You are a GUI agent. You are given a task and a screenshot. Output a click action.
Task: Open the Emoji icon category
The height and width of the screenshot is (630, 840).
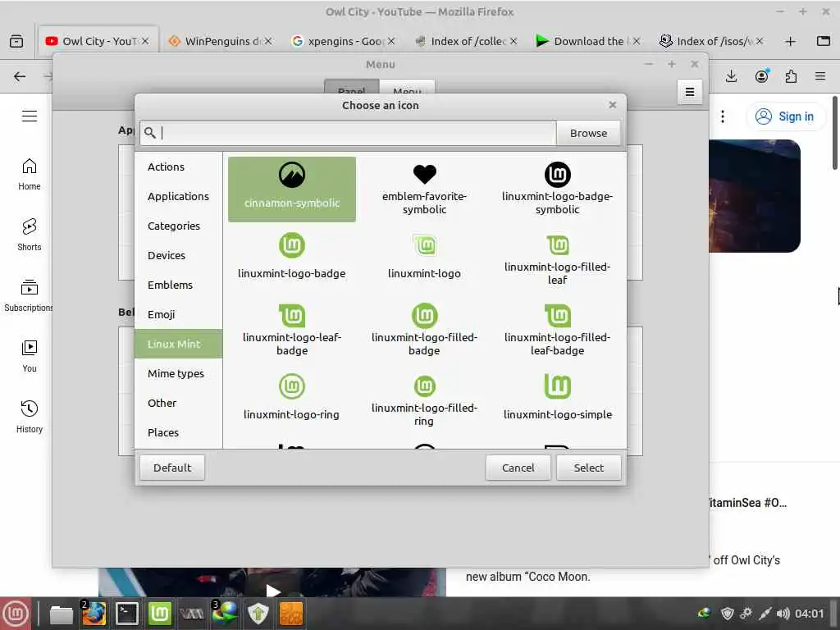[178, 314]
